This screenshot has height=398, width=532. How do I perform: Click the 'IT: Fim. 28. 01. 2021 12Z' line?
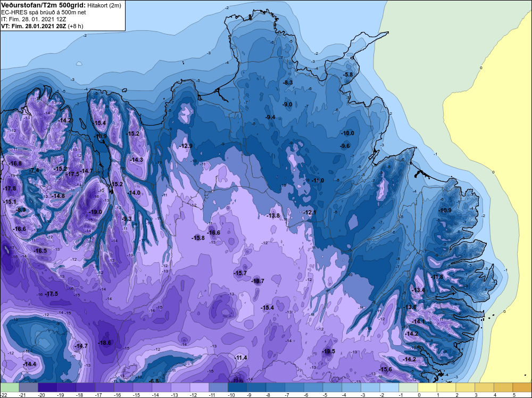(x=34, y=19)
